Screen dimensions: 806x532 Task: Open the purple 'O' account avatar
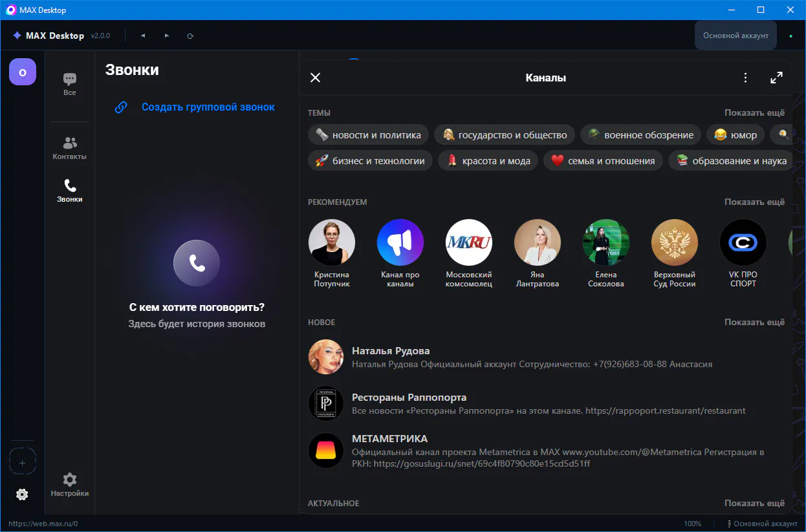pyautogui.click(x=23, y=72)
